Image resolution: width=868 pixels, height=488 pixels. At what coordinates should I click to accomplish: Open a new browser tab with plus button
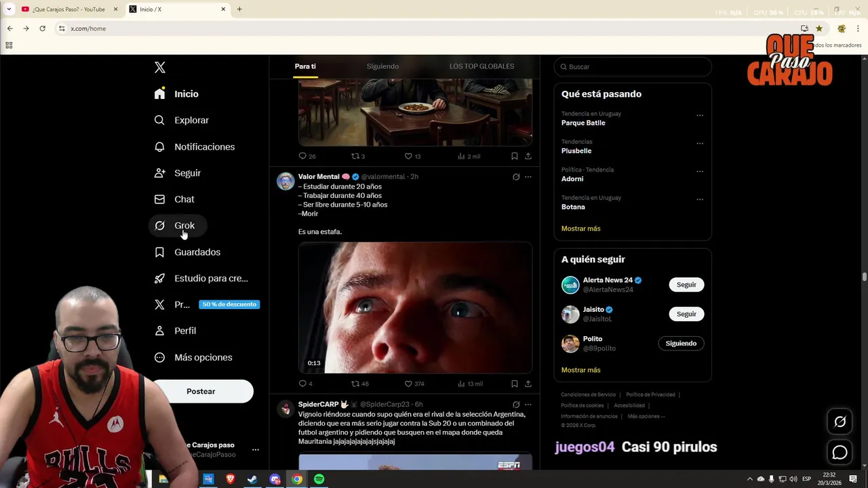[x=239, y=9]
